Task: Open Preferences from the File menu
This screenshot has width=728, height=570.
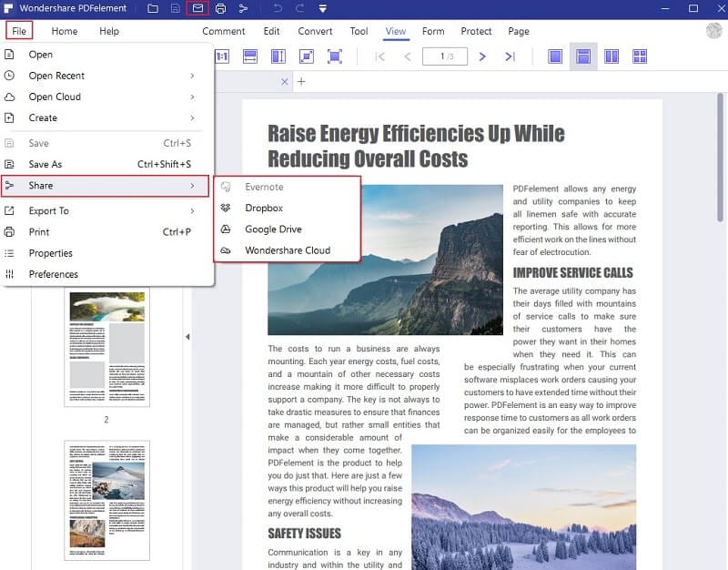Action: (x=106, y=274)
